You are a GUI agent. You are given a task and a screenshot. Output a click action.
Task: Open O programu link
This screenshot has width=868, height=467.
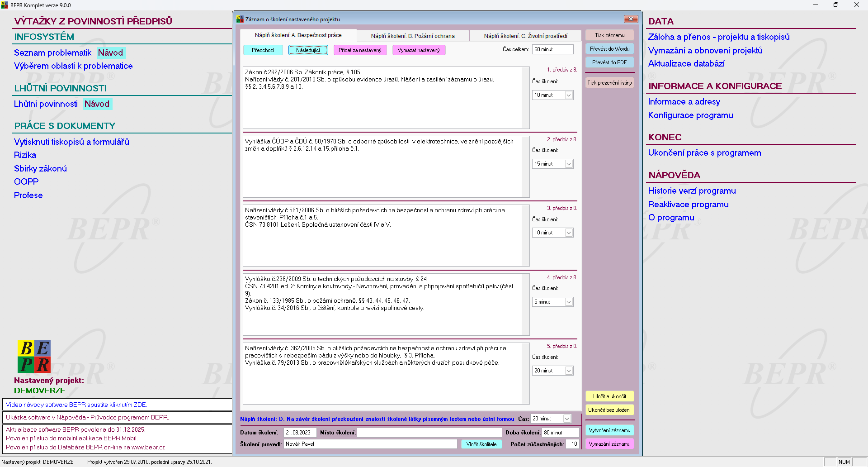point(671,218)
